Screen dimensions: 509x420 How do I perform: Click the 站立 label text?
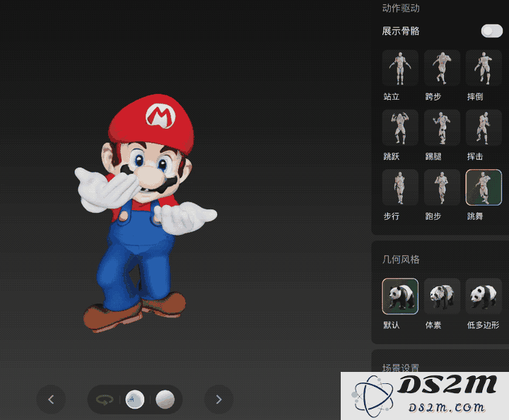point(392,97)
